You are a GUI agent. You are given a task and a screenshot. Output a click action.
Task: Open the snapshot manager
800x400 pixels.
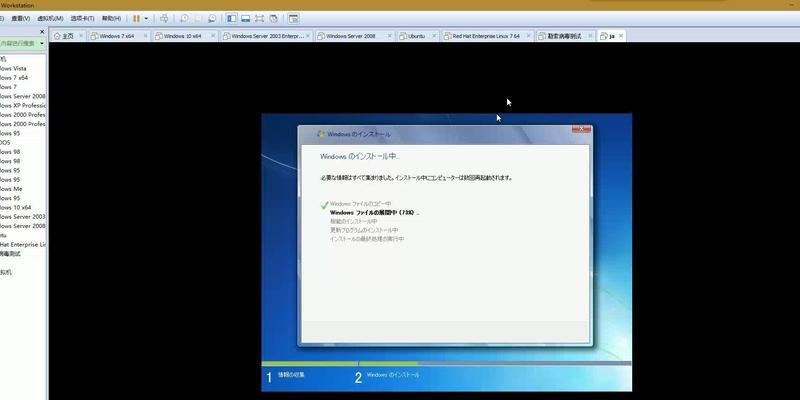211,18
